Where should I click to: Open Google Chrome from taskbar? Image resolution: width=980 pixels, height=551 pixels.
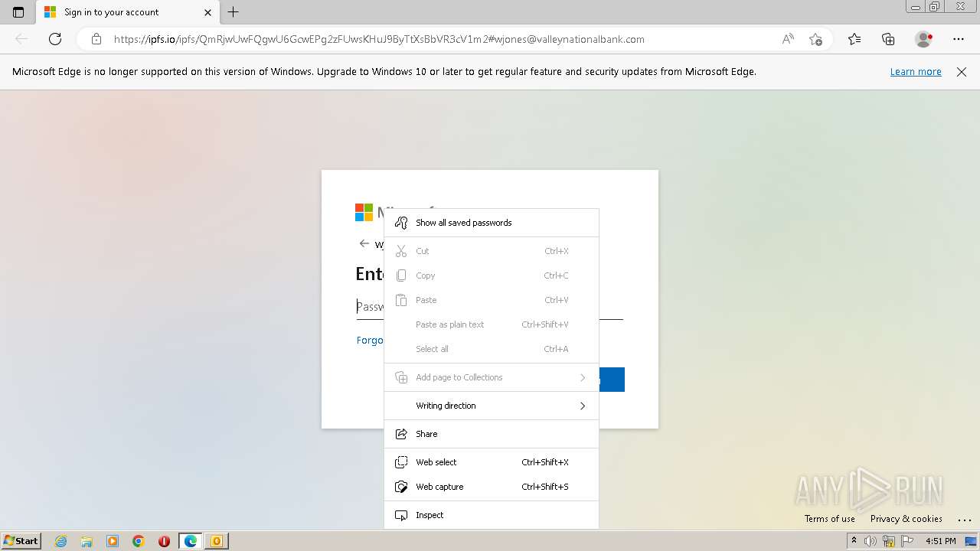point(139,541)
